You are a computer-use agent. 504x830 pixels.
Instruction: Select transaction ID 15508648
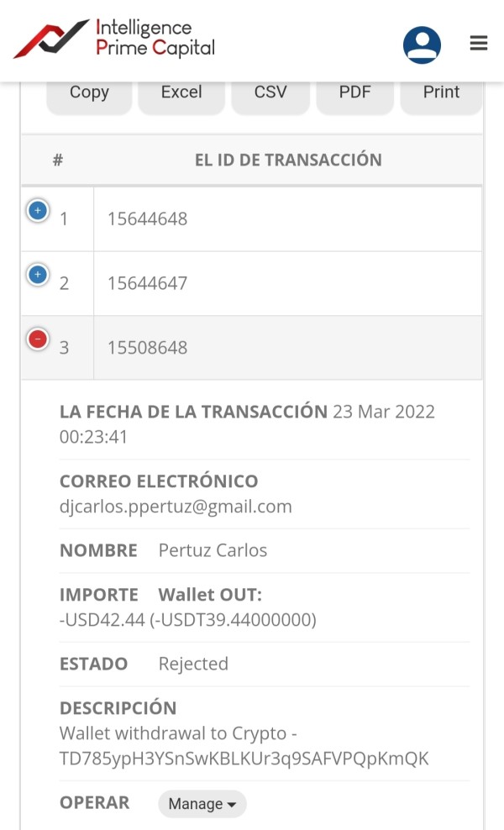147,348
